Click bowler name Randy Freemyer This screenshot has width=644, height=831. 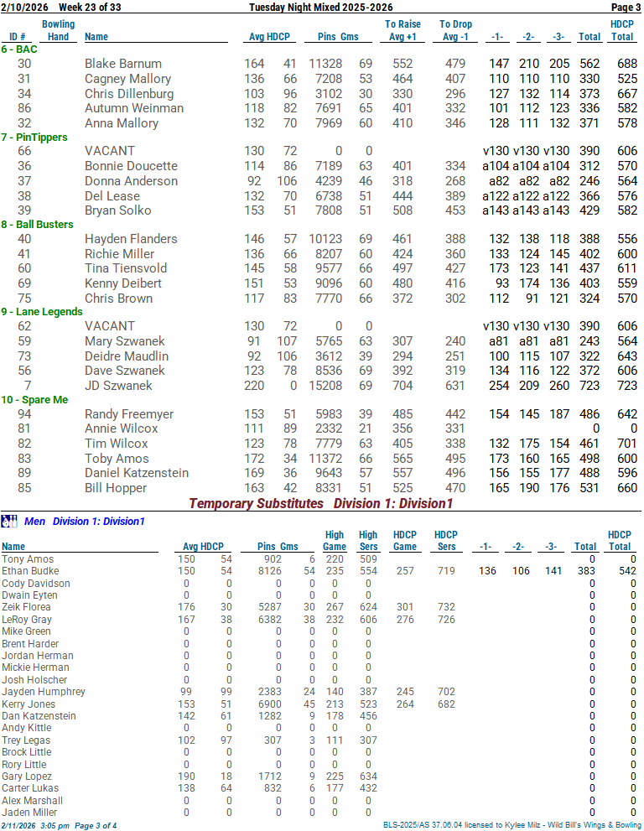point(129,414)
